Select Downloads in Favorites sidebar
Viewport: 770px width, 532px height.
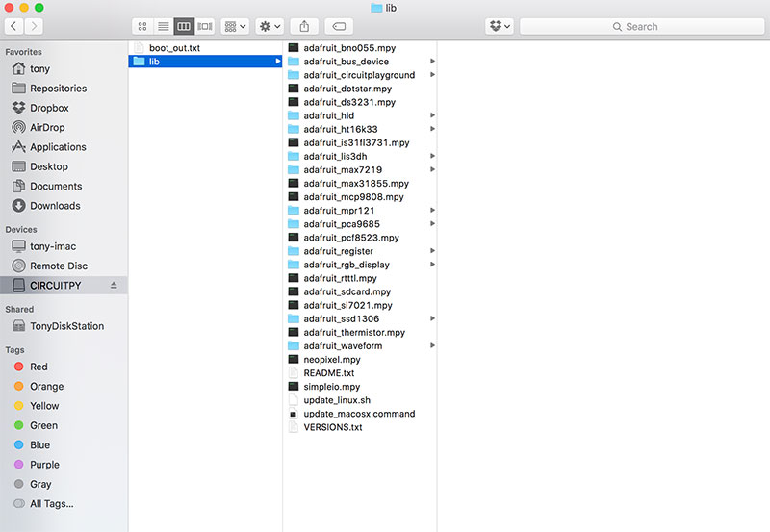(x=55, y=206)
